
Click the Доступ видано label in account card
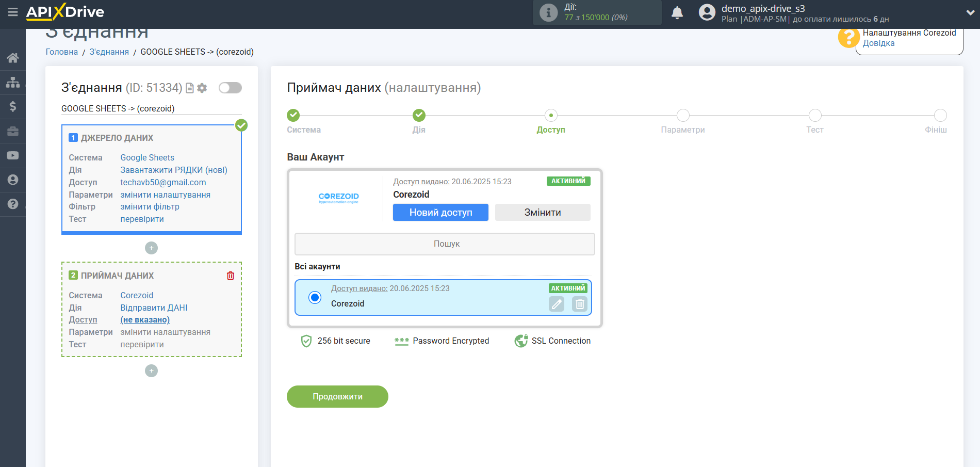[x=421, y=182]
